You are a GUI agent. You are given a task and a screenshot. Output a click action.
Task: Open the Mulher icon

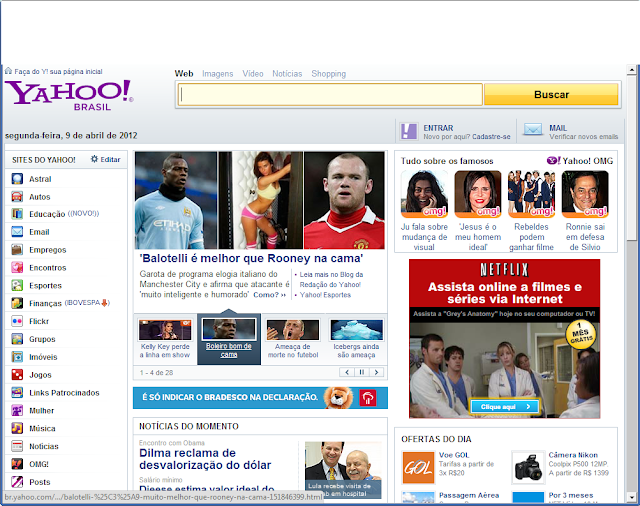(17, 411)
